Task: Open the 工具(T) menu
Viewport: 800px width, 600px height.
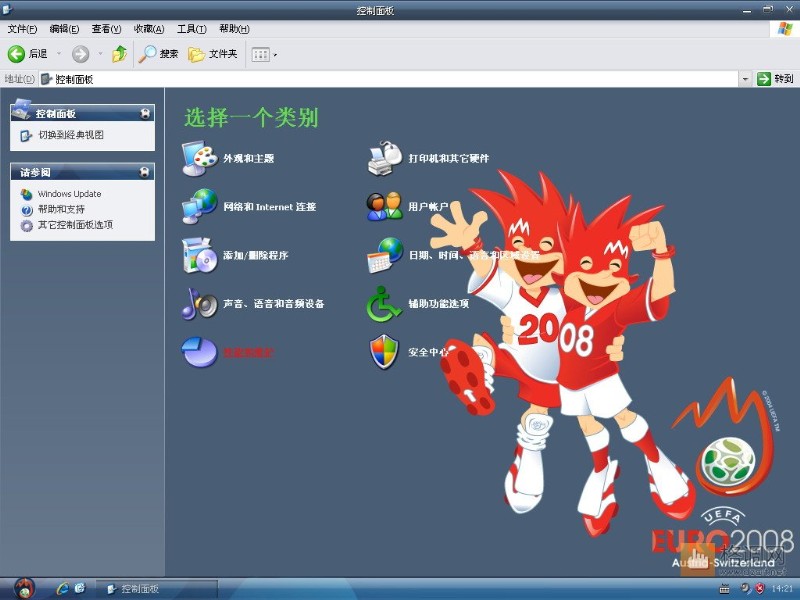Action: pyautogui.click(x=191, y=29)
